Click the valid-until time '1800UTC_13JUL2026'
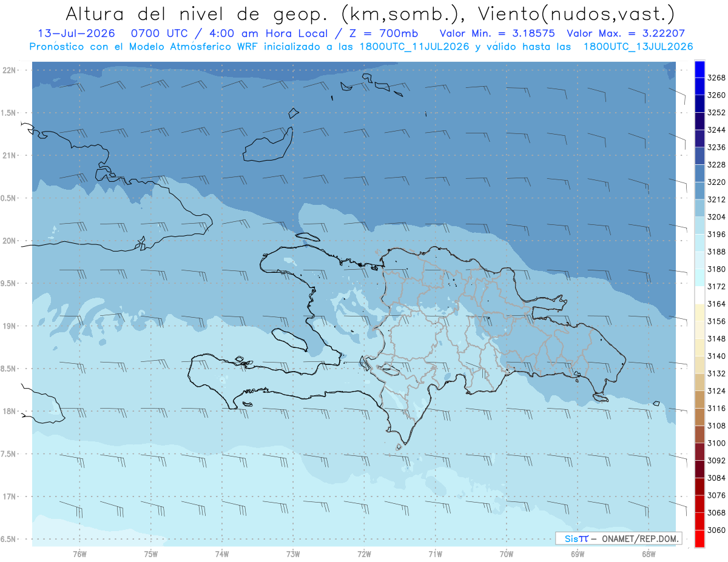Screen dimensions: 728x562 pyautogui.click(x=638, y=47)
